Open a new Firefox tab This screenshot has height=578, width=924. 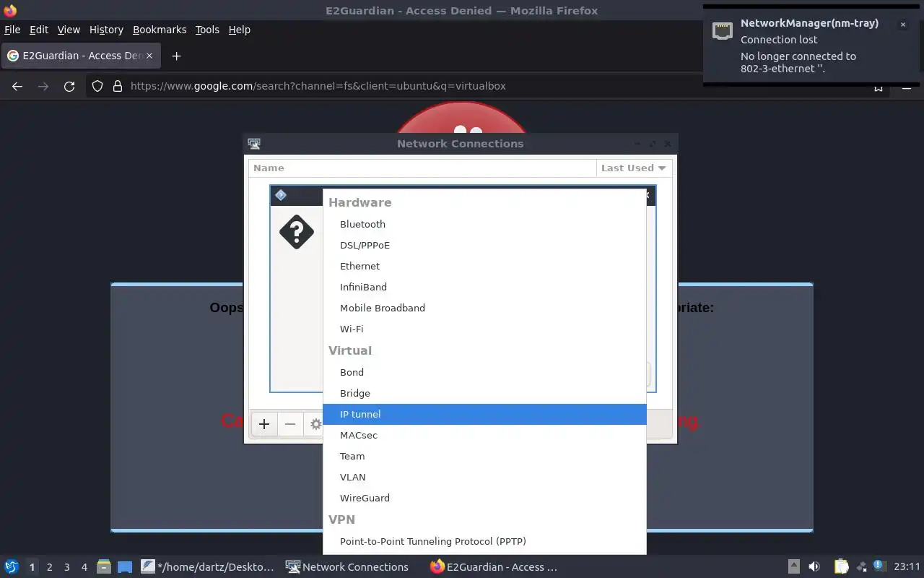[x=176, y=56]
